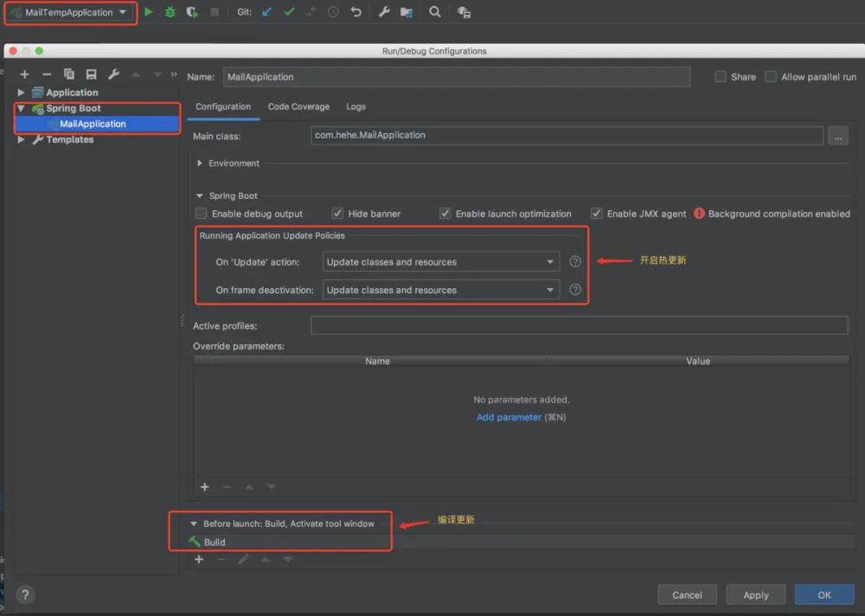Viewport: 865px width, 616px height.
Task: Click Cancel button
Action: tap(687, 595)
